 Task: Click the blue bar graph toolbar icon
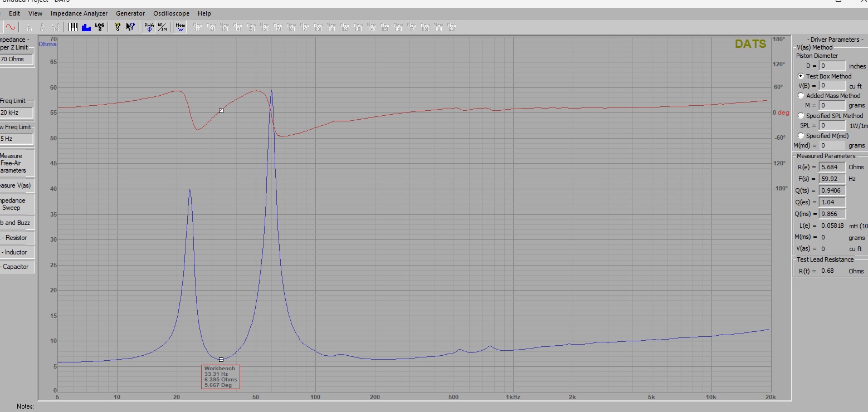[x=86, y=26]
